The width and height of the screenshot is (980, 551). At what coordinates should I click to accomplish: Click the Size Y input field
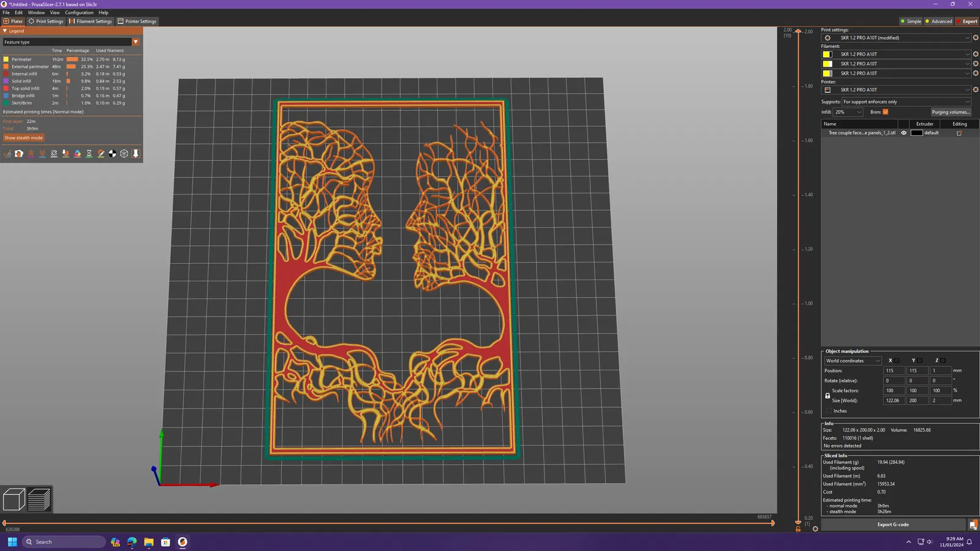coord(917,400)
